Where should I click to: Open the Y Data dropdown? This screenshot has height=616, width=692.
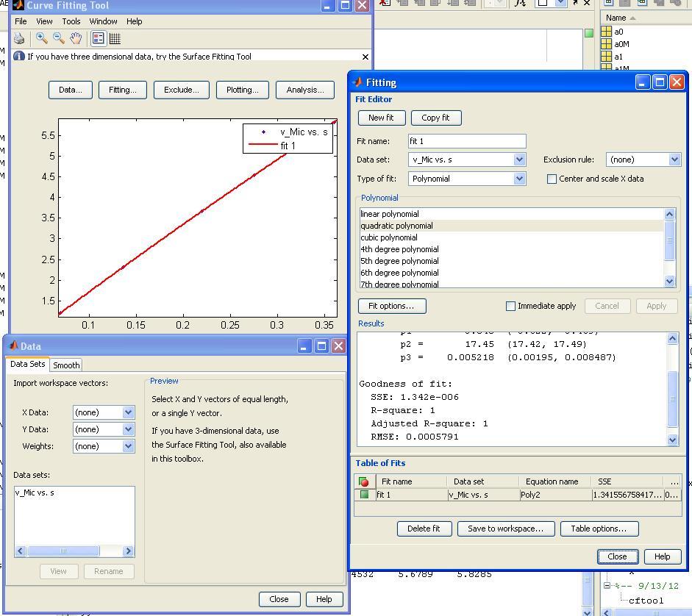coord(128,429)
